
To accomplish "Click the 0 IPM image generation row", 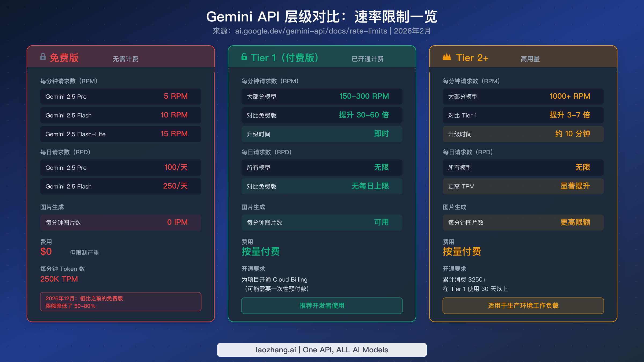I will [x=120, y=222].
